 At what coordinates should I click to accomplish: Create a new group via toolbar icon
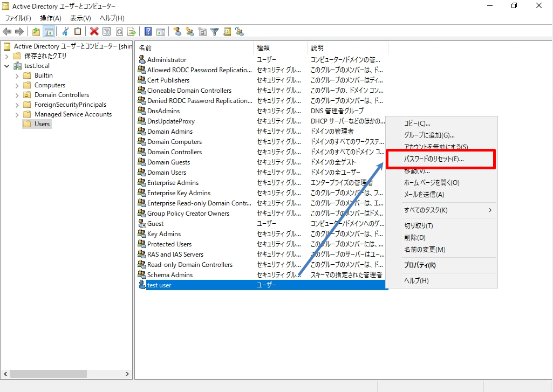[x=190, y=32]
